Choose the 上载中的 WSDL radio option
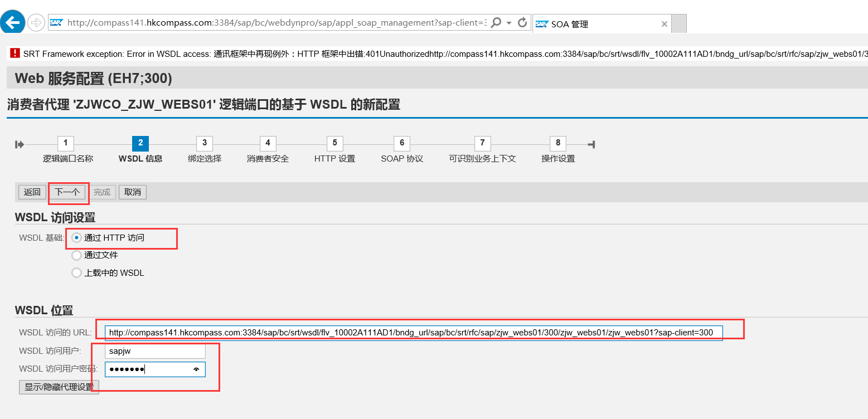Image resolution: width=868 pixels, height=419 pixels. click(76, 273)
